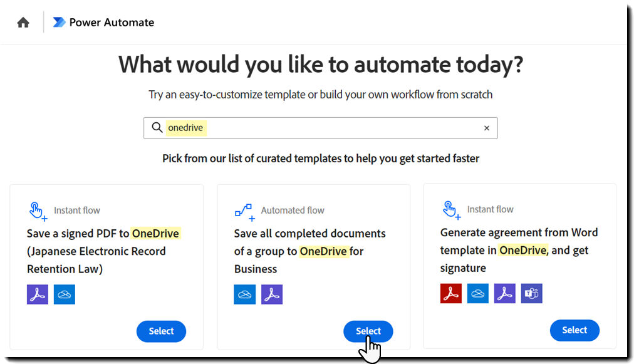The width and height of the screenshot is (634, 364).
Task: Go to the Home icon
Action: coord(23,23)
